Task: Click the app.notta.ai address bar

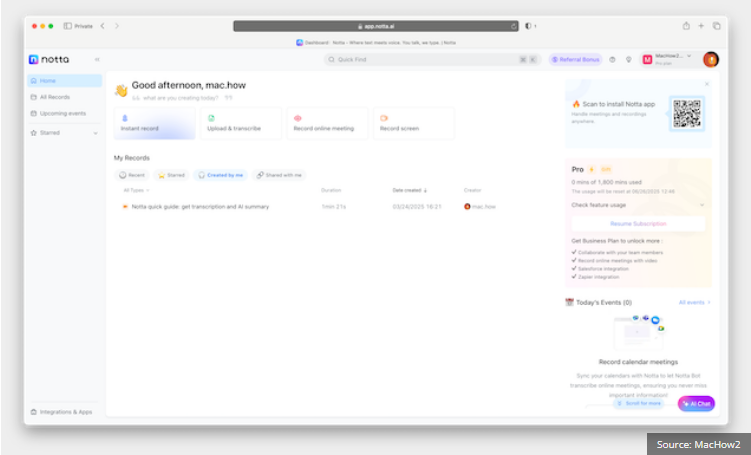Action: 376,26
